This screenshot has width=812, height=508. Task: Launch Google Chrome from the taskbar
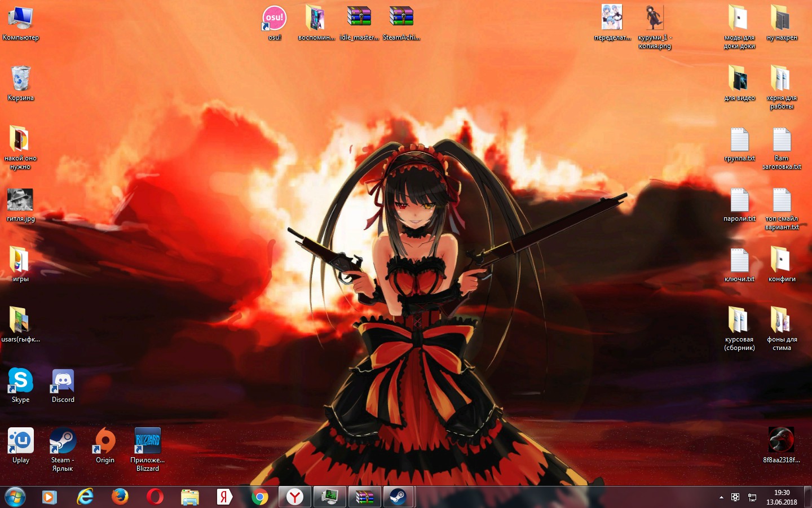[259, 497]
